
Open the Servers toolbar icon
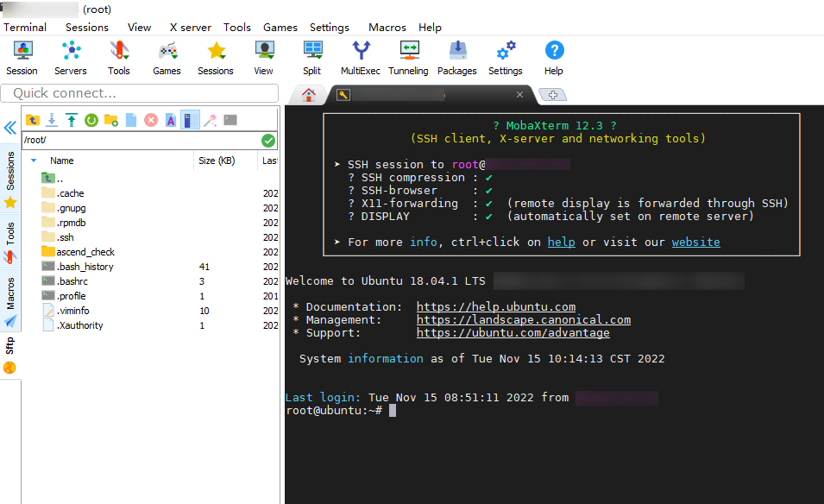[x=71, y=58]
